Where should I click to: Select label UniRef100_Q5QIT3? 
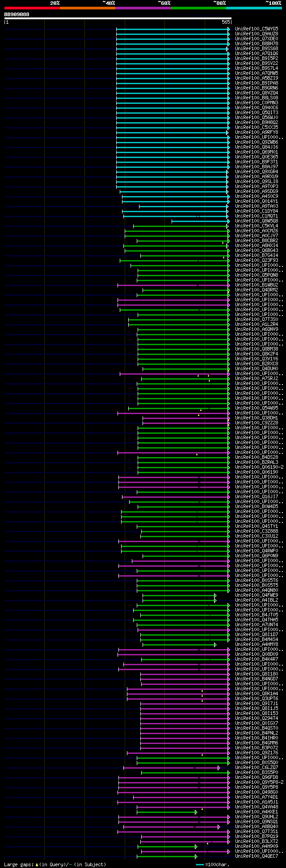pos(257,112)
